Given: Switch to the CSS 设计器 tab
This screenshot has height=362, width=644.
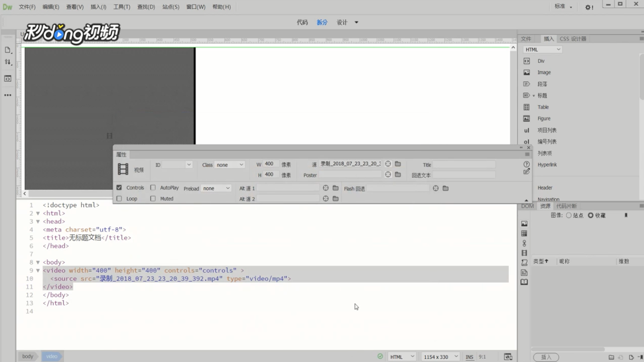Looking at the screenshot, I should [x=573, y=39].
